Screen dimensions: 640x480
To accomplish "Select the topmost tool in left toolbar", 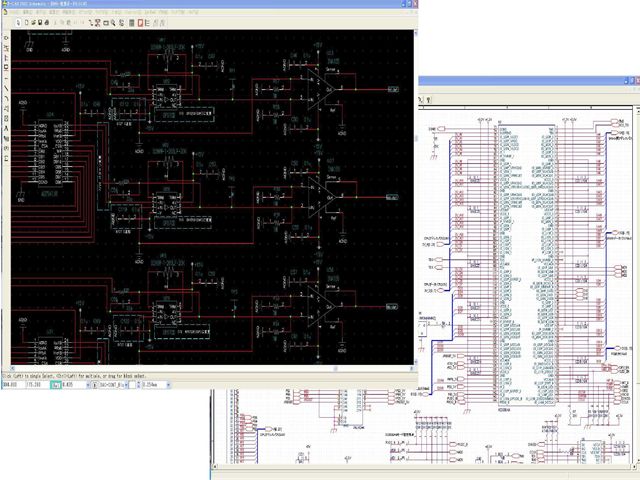I will (6, 38).
